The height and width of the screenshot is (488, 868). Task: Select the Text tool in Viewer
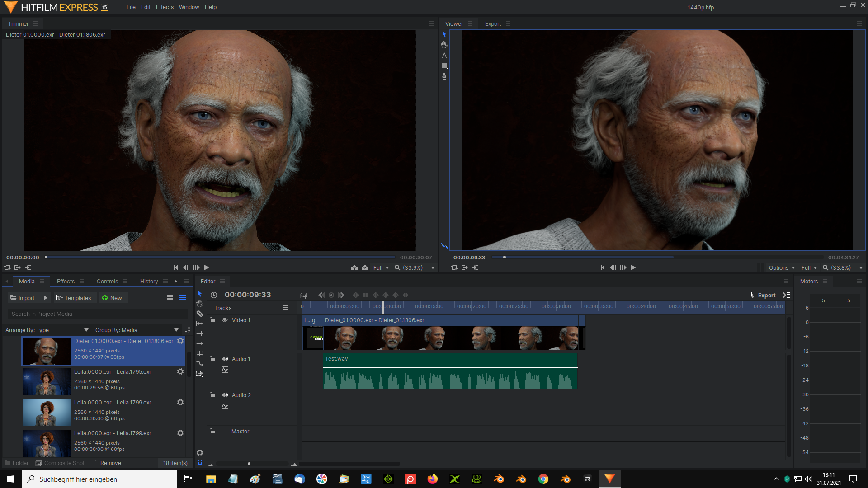[444, 55]
